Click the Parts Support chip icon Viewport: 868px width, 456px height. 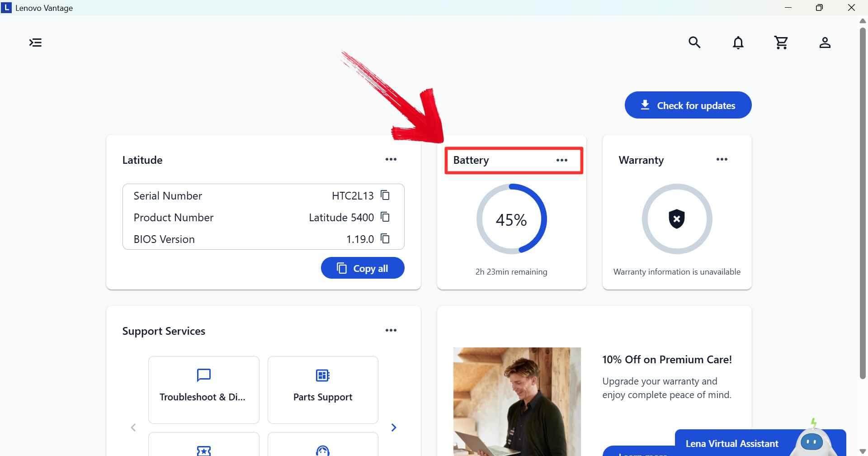[x=323, y=375]
